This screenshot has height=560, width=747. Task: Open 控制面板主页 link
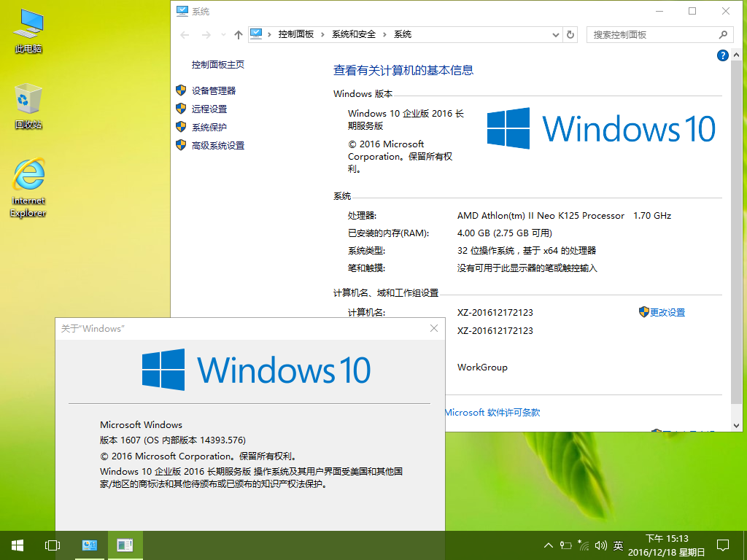(217, 65)
